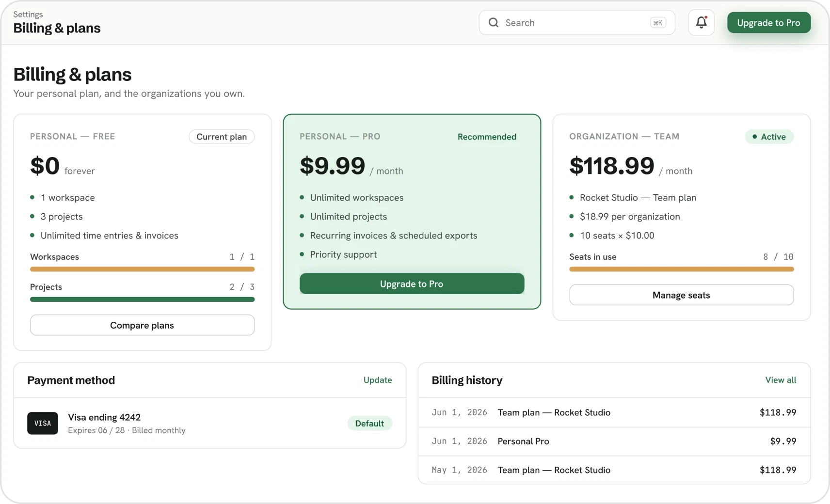The width and height of the screenshot is (830, 504).
Task: Click the '2 / 3' projects count
Action: 242,287
